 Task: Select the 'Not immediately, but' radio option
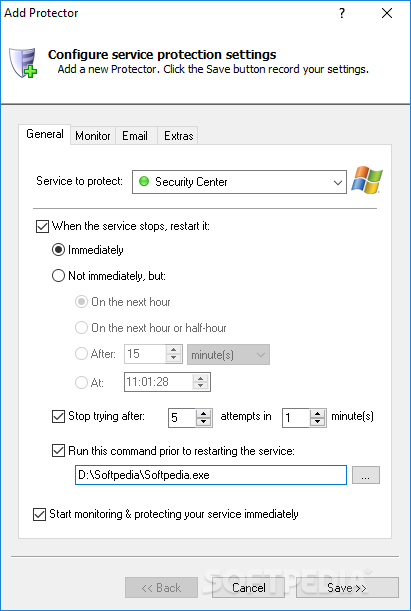point(58,276)
